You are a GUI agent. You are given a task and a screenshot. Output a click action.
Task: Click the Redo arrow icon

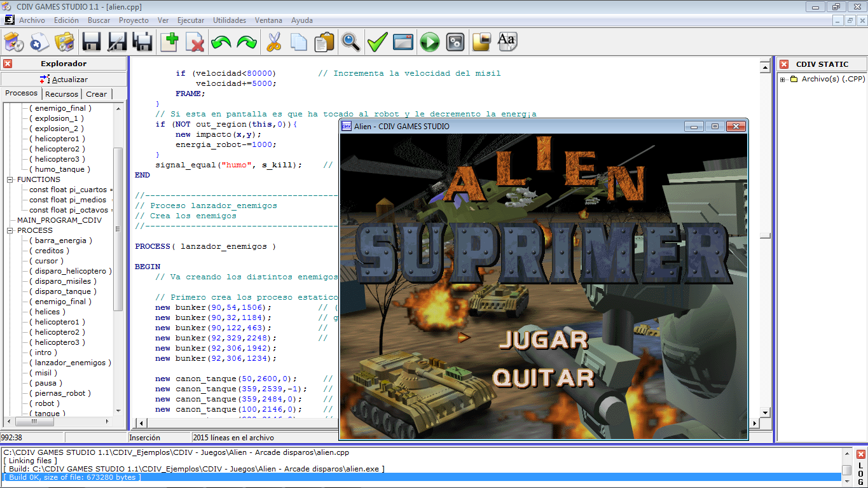click(245, 41)
